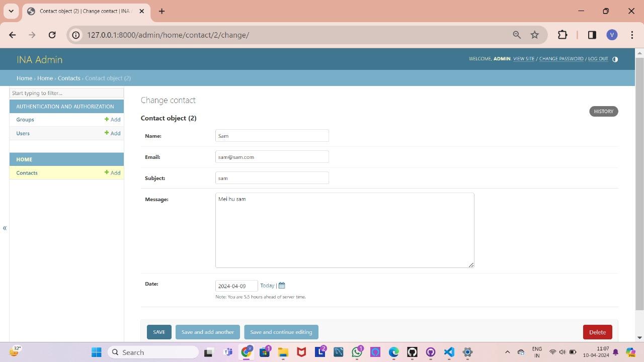This screenshot has height=362, width=644.
Task: Open Task View on the taskbar
Action: (208, 352)
